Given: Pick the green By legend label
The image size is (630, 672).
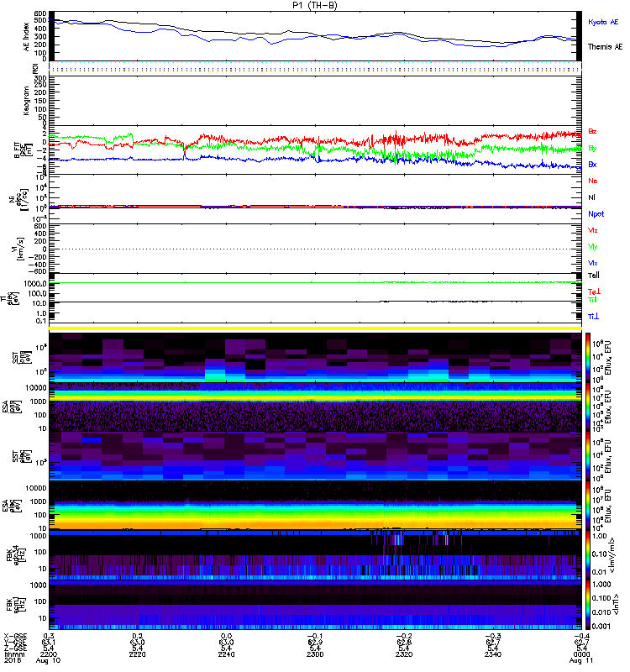Looking at the screenshot, I should pos(592,149).
